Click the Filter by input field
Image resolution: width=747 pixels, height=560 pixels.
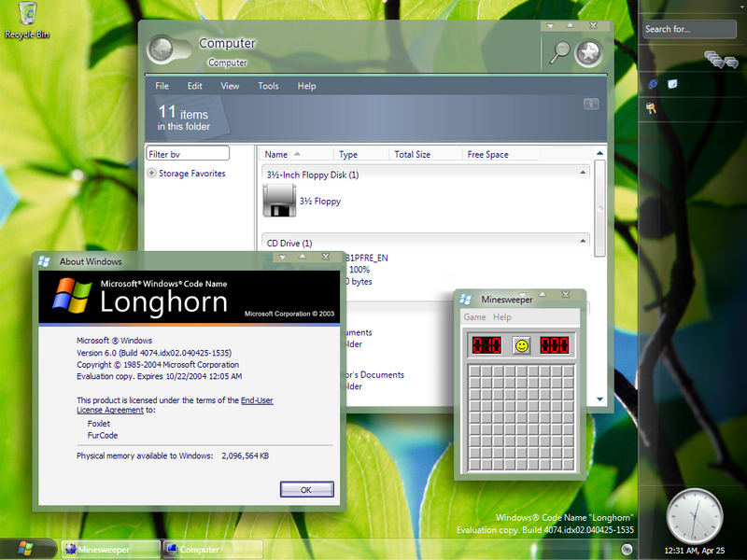tap(188, 153)
